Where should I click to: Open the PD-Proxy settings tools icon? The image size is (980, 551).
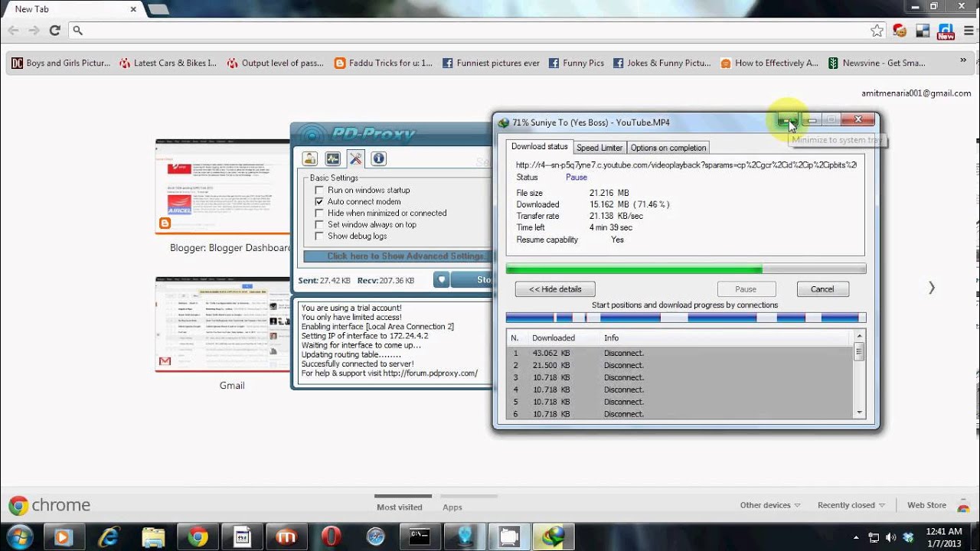pyautogui.click(x=355, y=158)
